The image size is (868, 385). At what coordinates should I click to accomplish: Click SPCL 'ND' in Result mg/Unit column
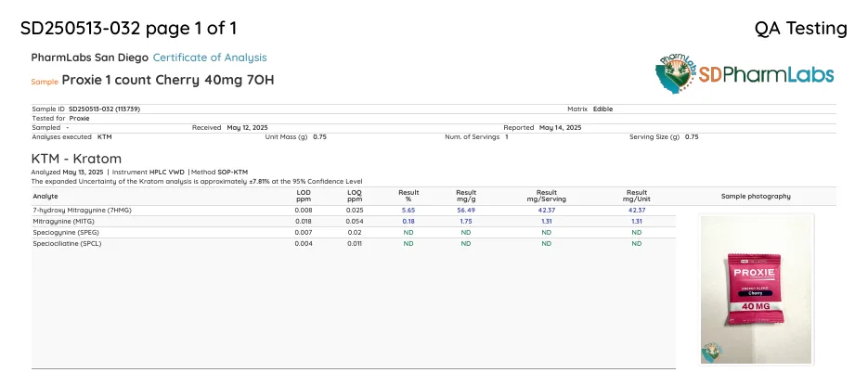tap(637, 243)
